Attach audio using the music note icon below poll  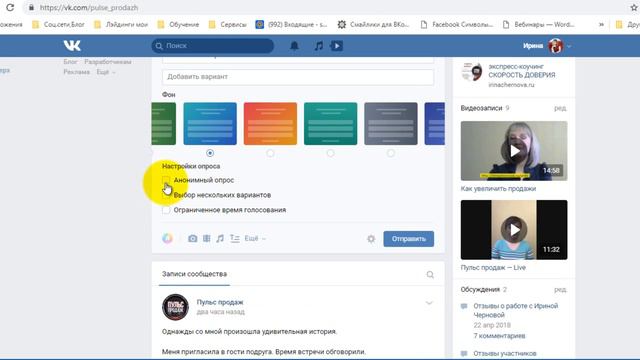(x=220, y=238)
